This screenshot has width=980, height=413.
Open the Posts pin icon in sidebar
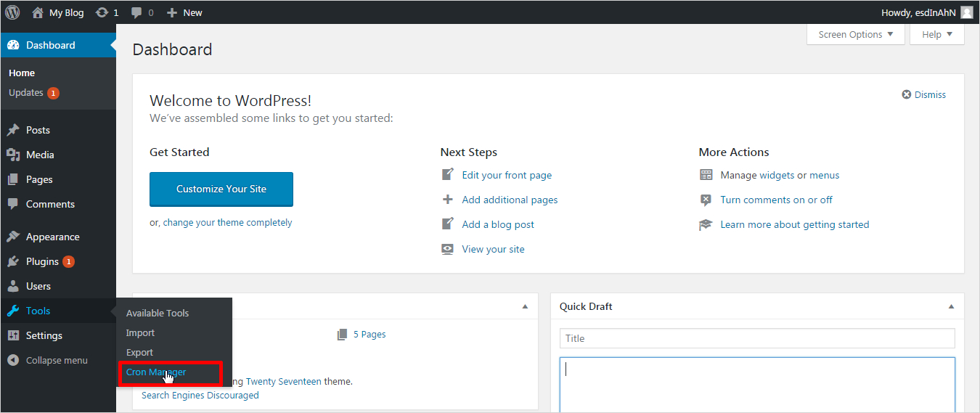click(13, 130)
